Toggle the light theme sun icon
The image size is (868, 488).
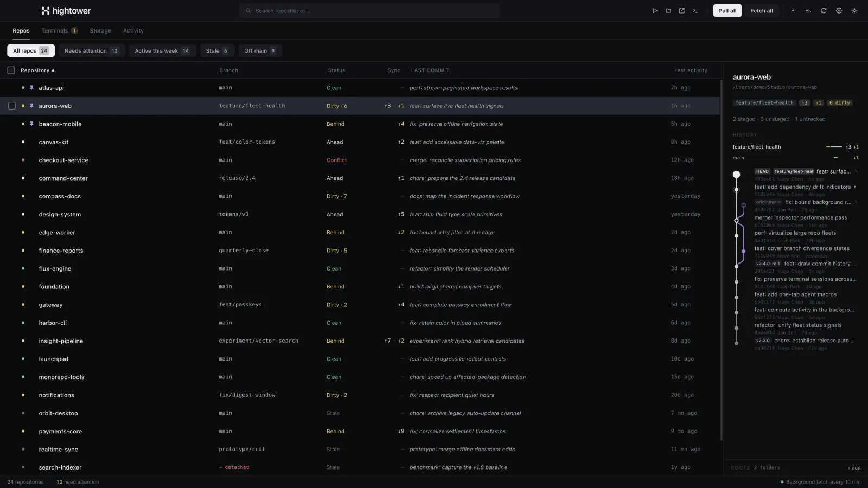(854, 11)
